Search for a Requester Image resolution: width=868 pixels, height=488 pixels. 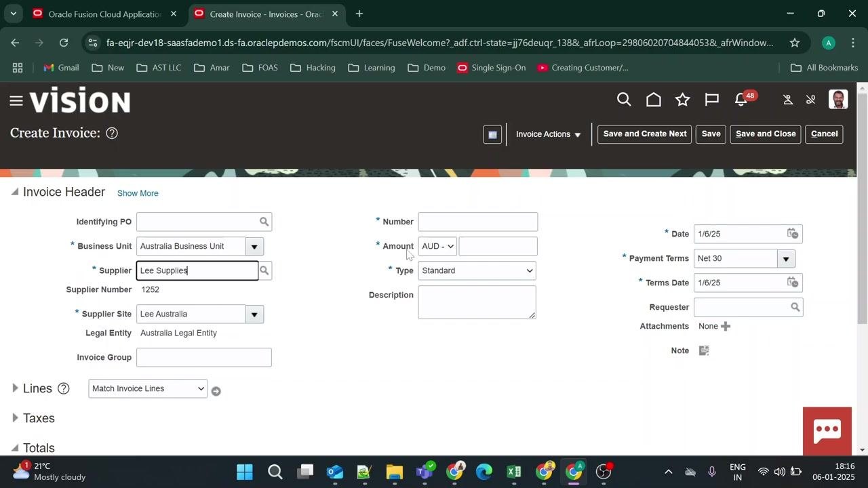(x=795, y=307)
